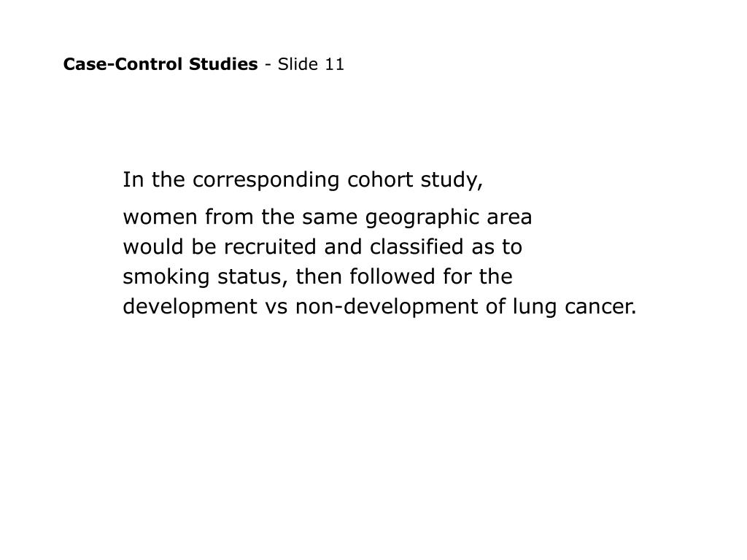Click the word "status," after smoking
This screenshot has width=747, height=560.
pos(252,277)
